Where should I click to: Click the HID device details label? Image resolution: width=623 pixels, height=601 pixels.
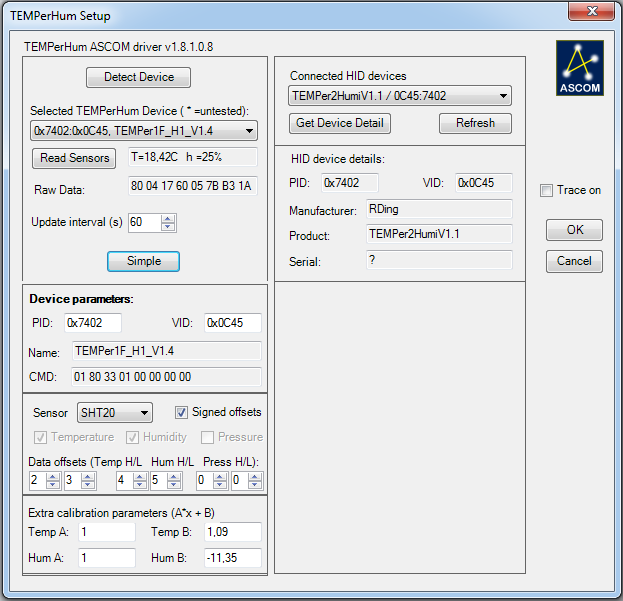pyautogui.click(x=338, y=159)
